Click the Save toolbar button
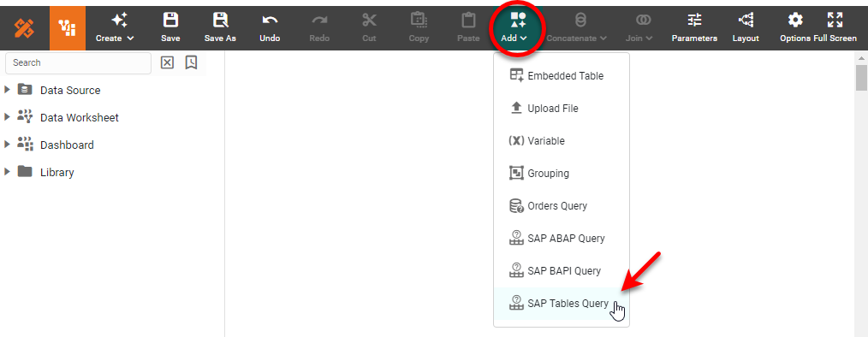The width and height of the screenshot is (868, 337). pyautogui.click(x=170, y=28)
